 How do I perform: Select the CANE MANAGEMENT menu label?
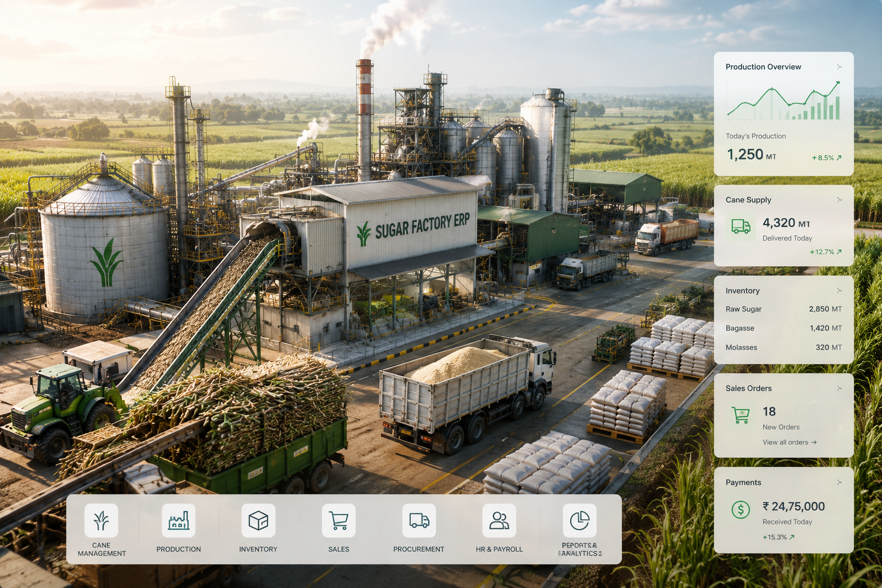(x=102, y=550)
